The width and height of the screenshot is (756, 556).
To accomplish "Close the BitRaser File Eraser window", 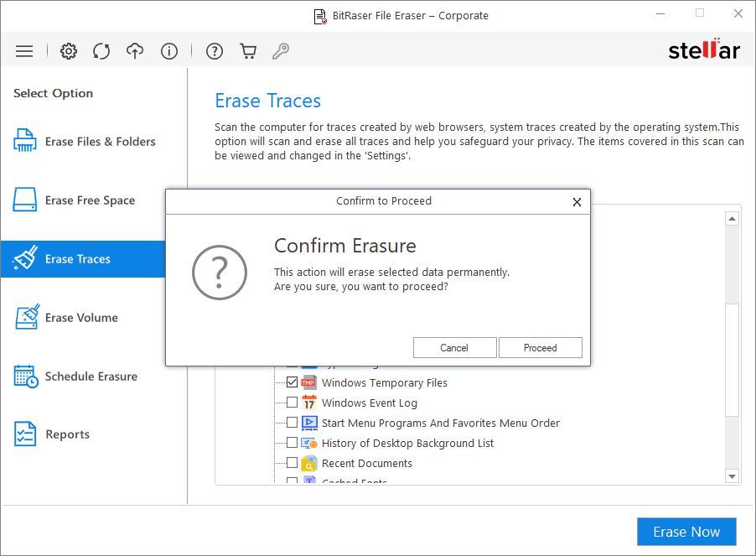I will [x=738, y=14].
